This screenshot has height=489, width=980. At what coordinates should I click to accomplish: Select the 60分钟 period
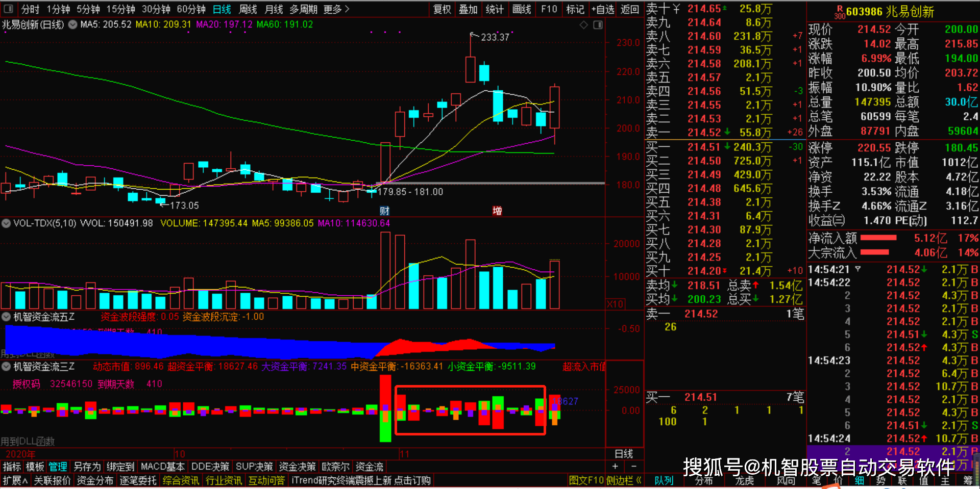pos(191,9)
